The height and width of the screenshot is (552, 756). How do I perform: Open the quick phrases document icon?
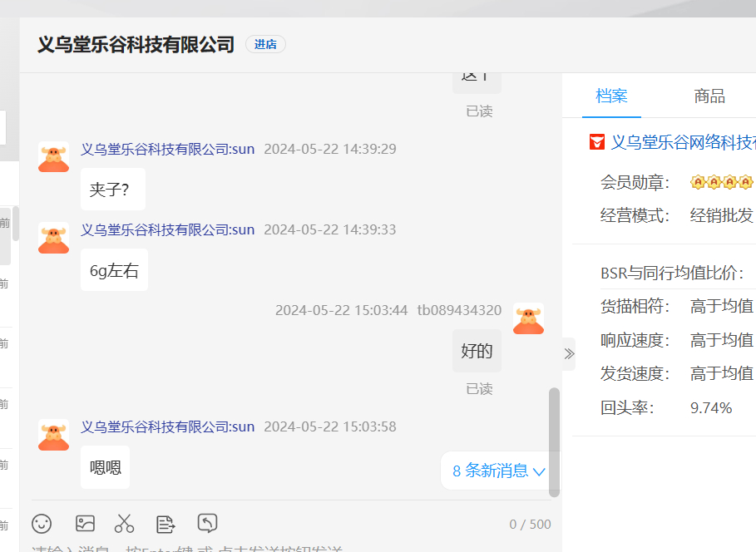(x=166, y=523)
